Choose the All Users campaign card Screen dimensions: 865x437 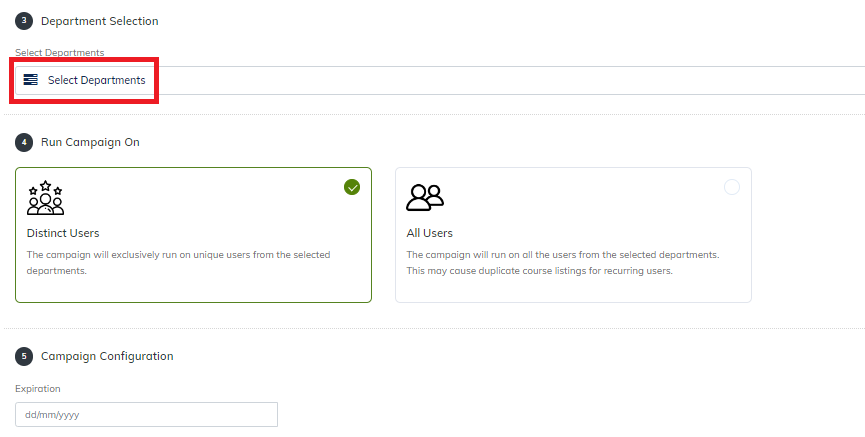tap(573, 235)
